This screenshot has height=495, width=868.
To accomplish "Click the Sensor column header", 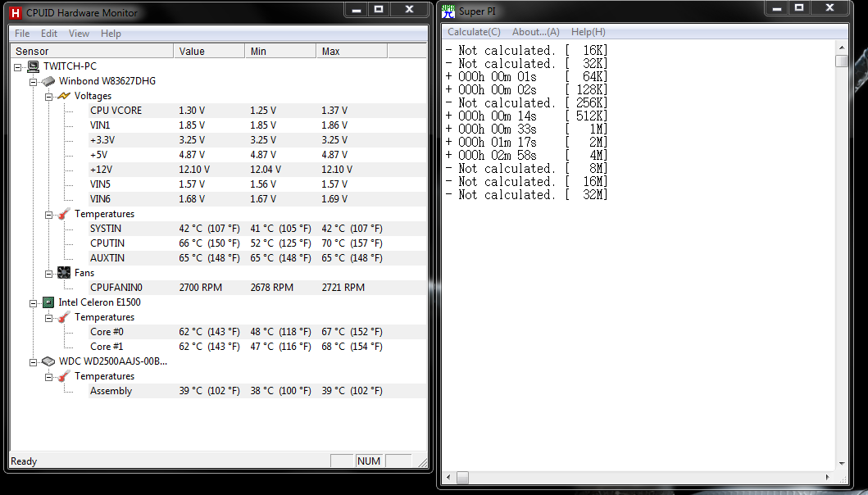I will click(x=92, y=51).
